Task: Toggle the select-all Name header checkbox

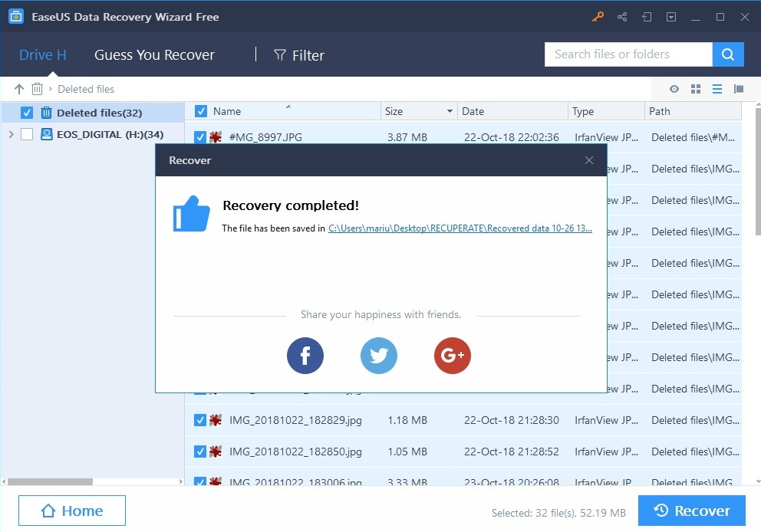Action: tap(200, 111)
